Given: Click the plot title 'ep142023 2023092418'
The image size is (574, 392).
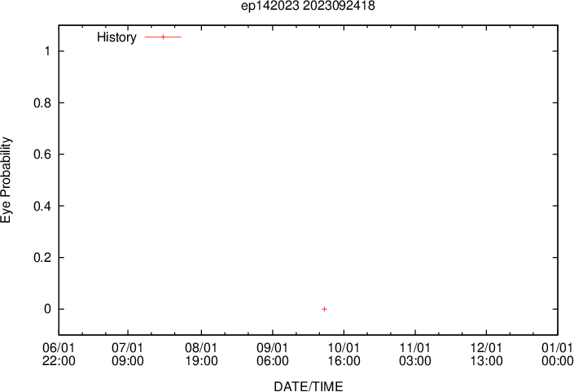Looking at the screenshot, I should click(x=308, y=6).
